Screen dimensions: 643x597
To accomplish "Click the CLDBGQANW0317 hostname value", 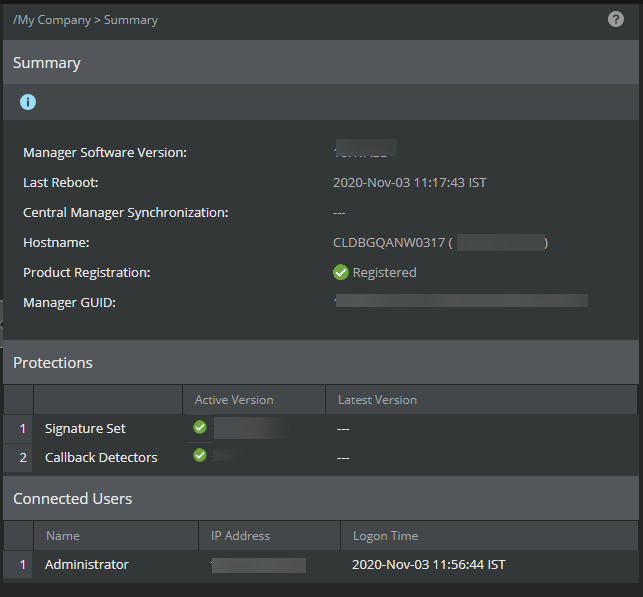I will point(389,243).
